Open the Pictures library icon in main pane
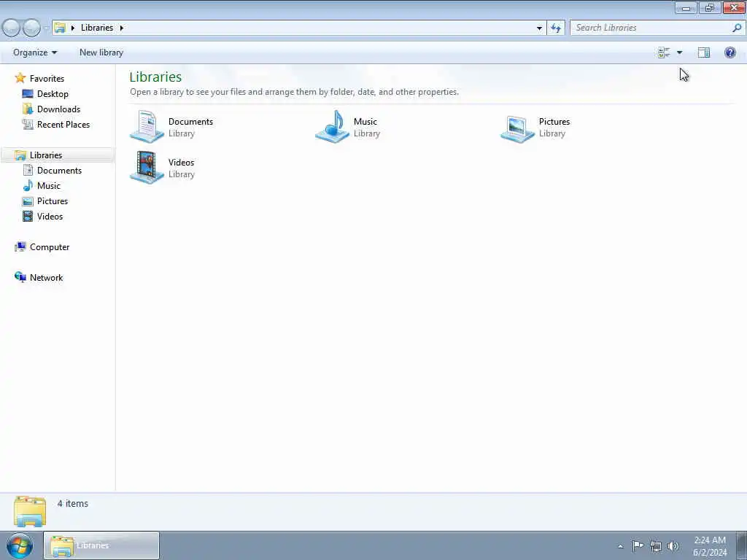Screen dimensions: 747x560 point(517,128)
